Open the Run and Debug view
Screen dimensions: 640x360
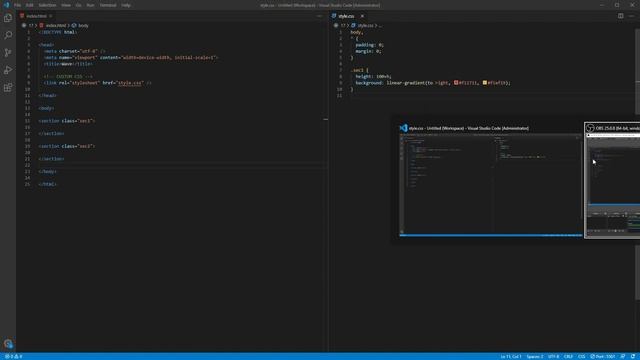click(x=8, y=70)
